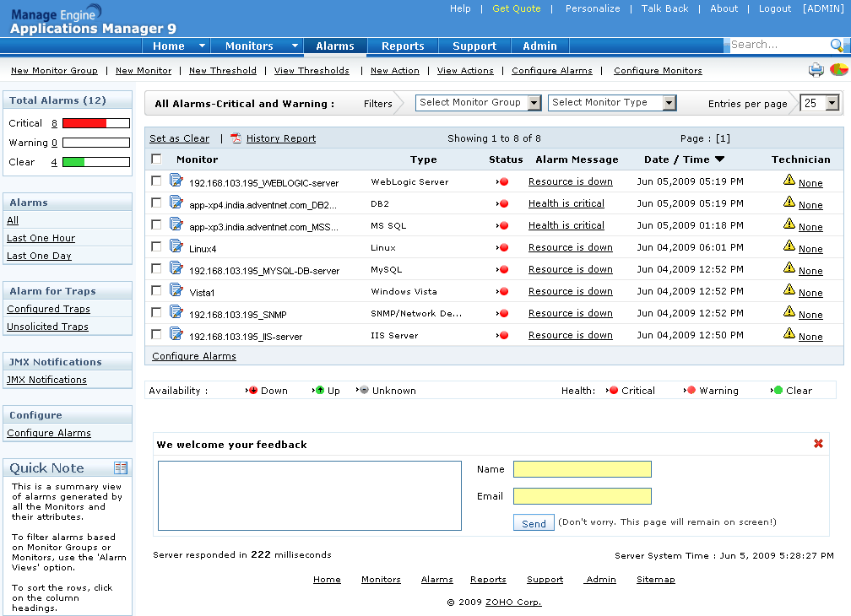Screen dimensions: 851x616
Task: Click the PDF icon beside History Report
Action: [236, 138]
